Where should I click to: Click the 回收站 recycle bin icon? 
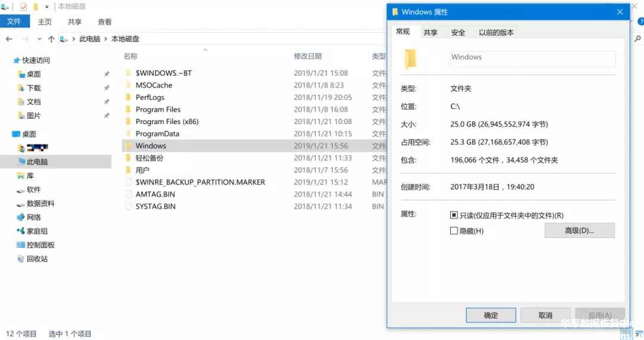[21, 259]
